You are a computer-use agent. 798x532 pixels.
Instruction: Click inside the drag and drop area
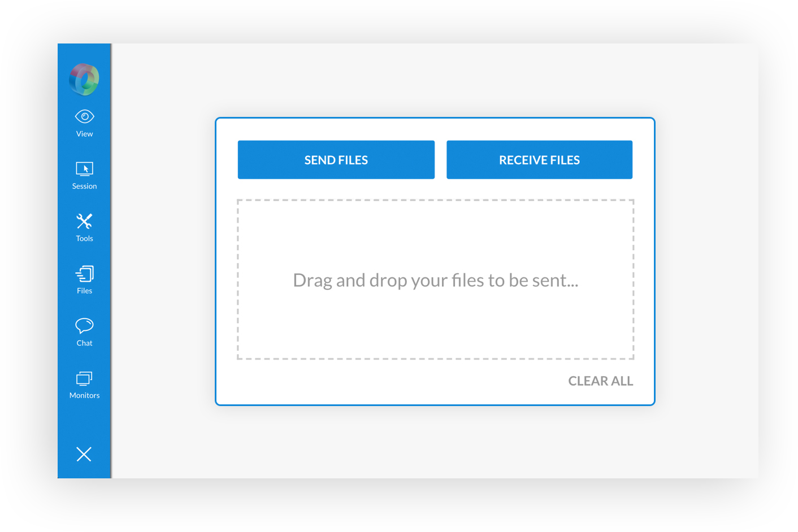pos(435,280)
